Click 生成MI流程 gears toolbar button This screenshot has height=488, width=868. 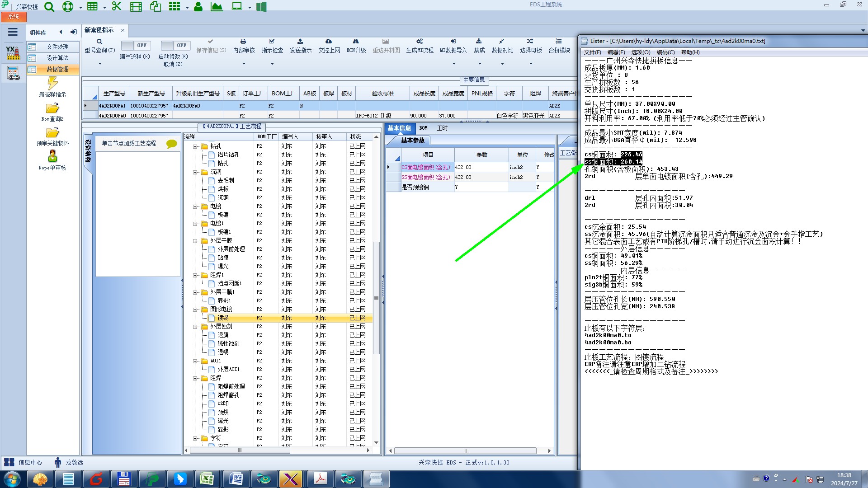click(x=420, y=46)
